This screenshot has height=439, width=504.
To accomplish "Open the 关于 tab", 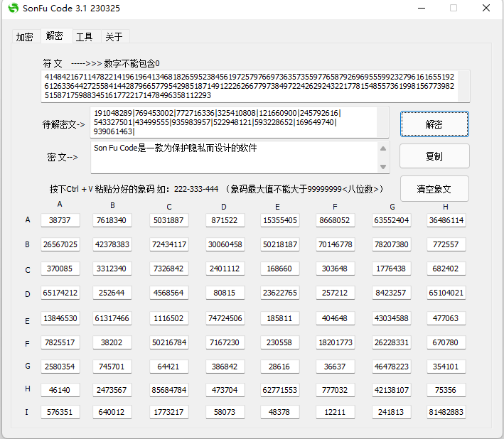I will coord(114,37).
